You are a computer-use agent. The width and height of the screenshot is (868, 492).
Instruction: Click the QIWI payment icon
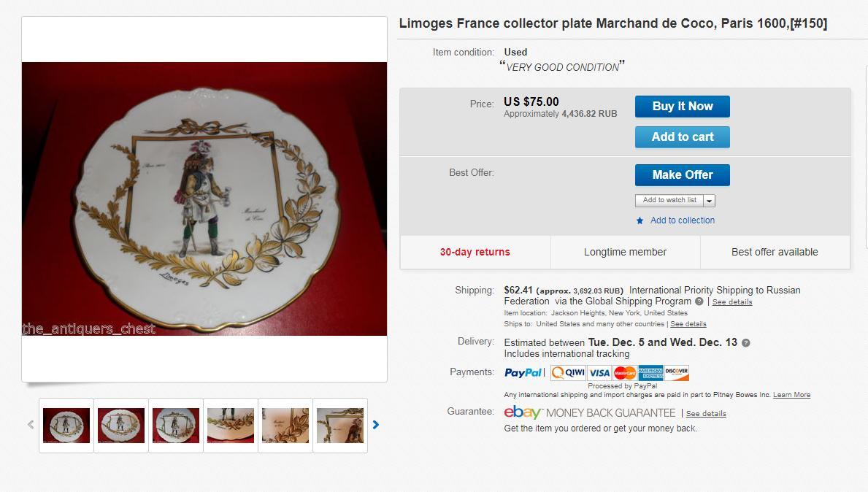pyautogui.click(x=568, y=373)
